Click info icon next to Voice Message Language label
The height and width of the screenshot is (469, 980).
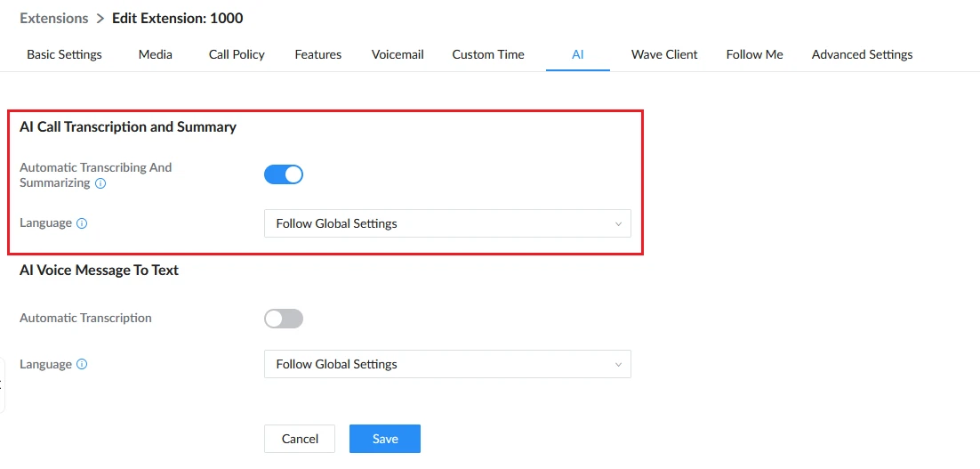[81, 364]
